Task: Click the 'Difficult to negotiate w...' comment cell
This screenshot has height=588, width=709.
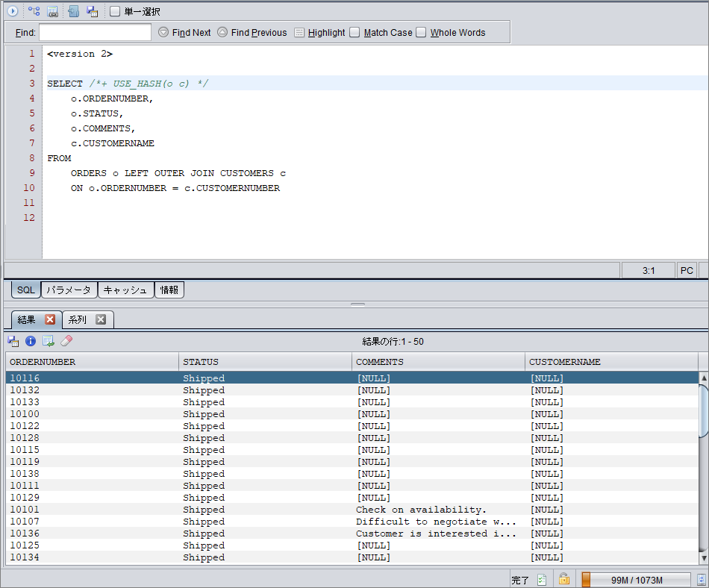Action: (438, 521)
